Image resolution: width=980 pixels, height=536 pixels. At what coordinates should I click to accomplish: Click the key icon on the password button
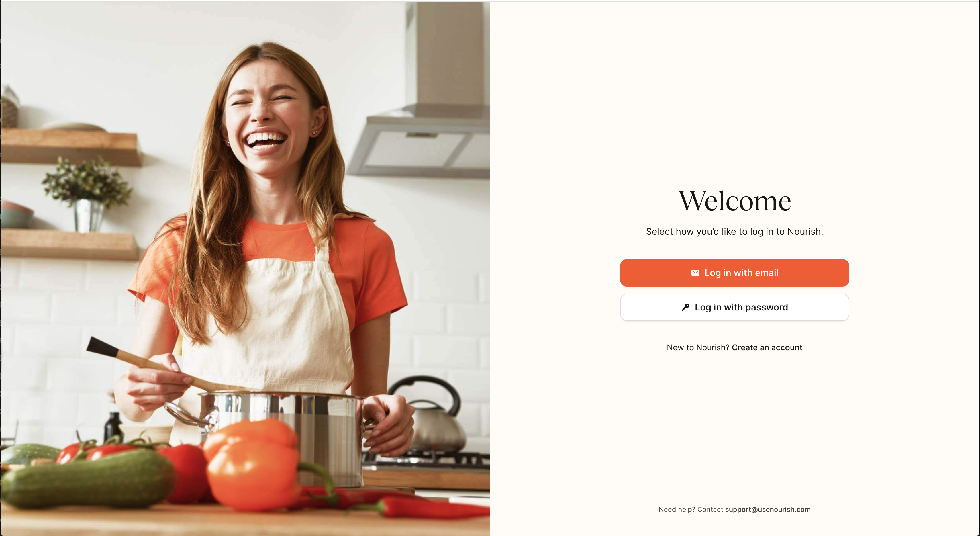(685, 307)
